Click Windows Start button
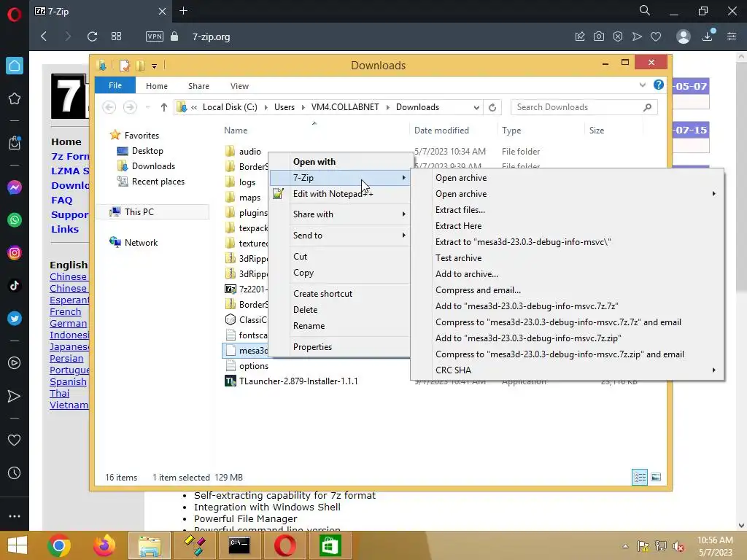This screenshot has height=560, width=747. 18,545
